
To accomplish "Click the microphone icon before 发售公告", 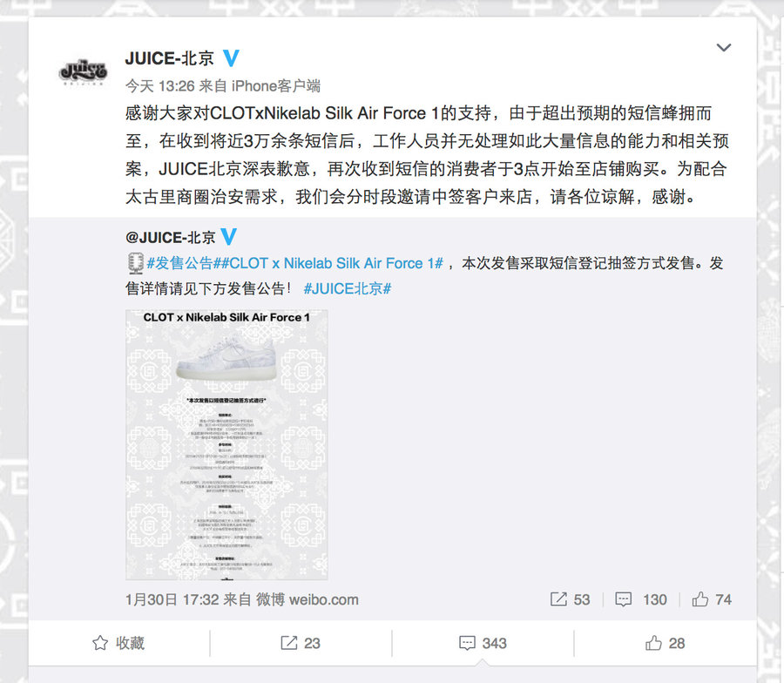I will [x=136, y=263].
